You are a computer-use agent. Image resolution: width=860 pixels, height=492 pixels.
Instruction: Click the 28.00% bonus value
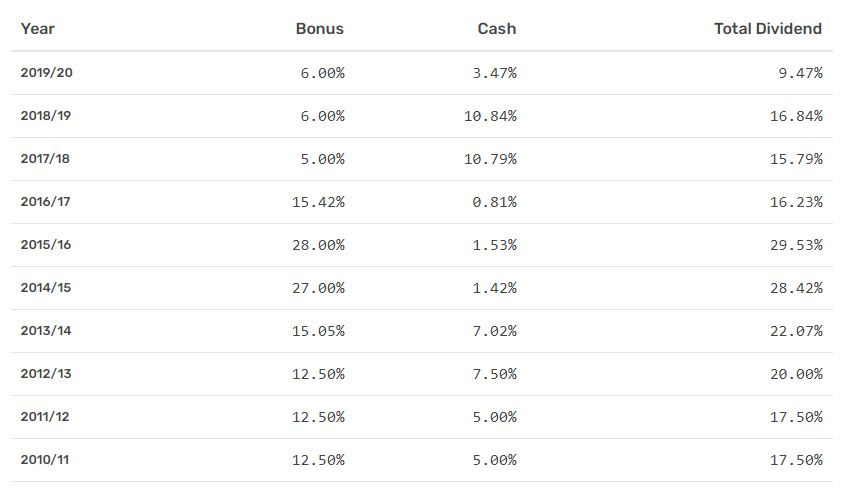[x=318, y=245]
